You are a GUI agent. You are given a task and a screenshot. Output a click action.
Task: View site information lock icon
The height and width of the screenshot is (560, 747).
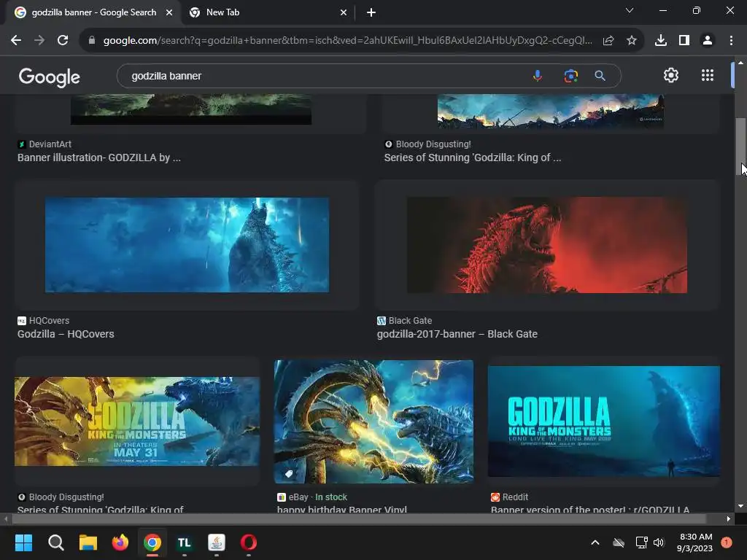92,41
